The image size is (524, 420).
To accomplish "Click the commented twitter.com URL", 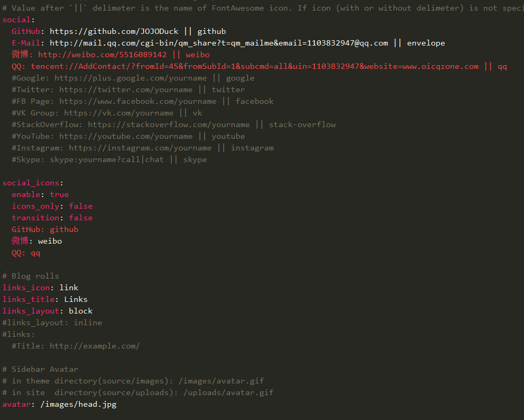I will [125, 90].
